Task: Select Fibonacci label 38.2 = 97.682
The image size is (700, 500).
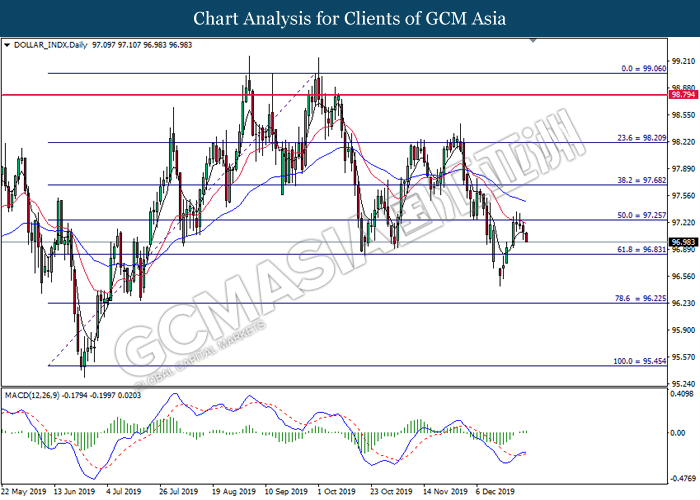Action: [x=642, y=180]
